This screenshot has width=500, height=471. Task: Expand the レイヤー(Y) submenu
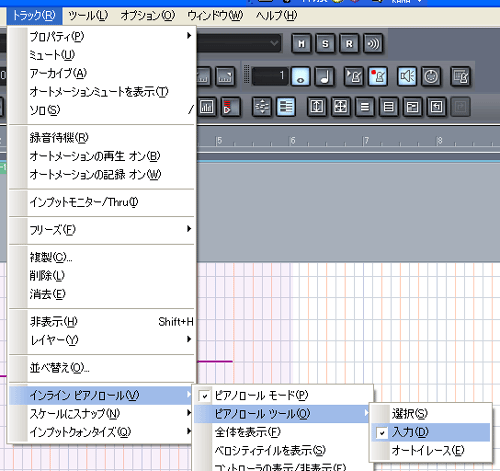pos(102,340)
